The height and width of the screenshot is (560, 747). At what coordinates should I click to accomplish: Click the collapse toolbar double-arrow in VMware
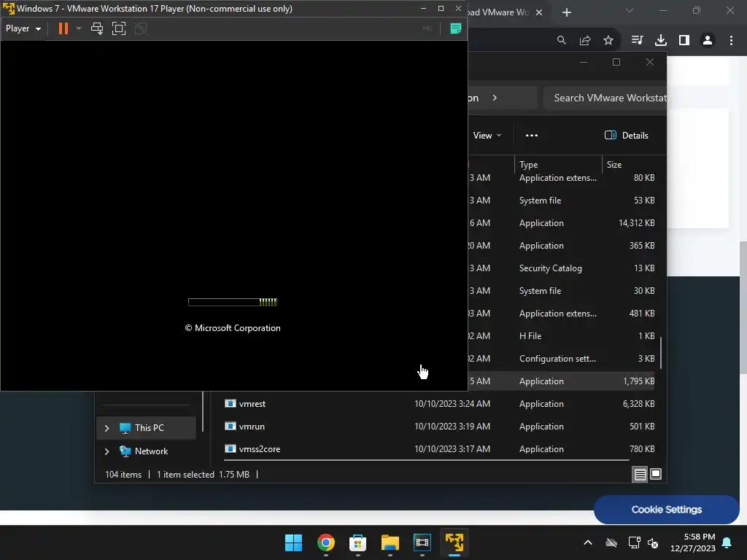[427, 28]
